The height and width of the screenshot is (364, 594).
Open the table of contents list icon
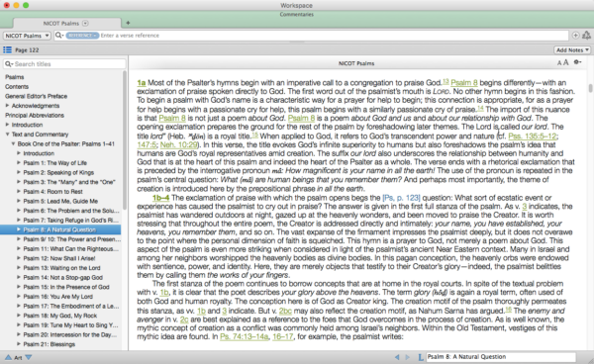7,49
